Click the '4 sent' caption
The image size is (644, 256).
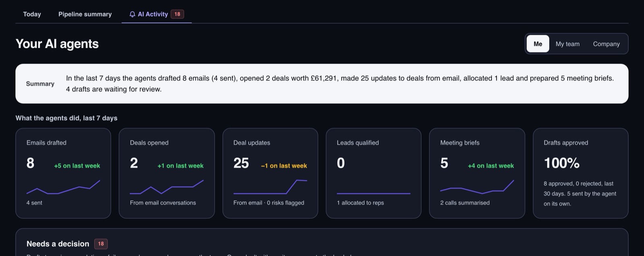[x=34, y=203]
